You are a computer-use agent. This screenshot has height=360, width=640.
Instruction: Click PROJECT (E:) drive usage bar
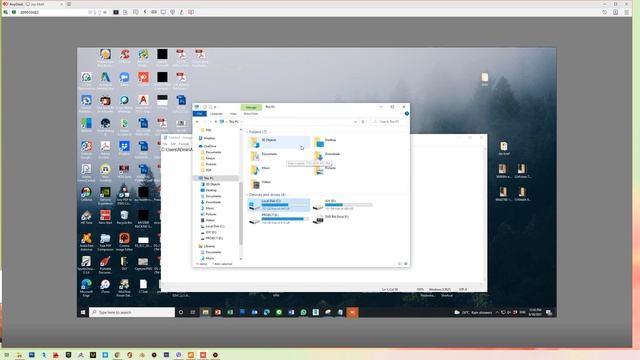pos(285,219)
